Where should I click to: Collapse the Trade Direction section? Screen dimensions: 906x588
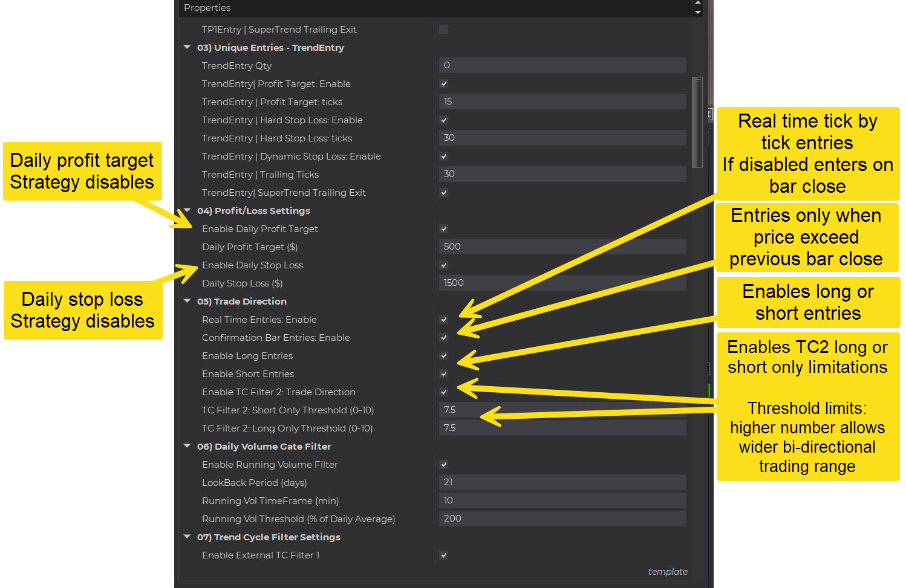coord(187,301)
